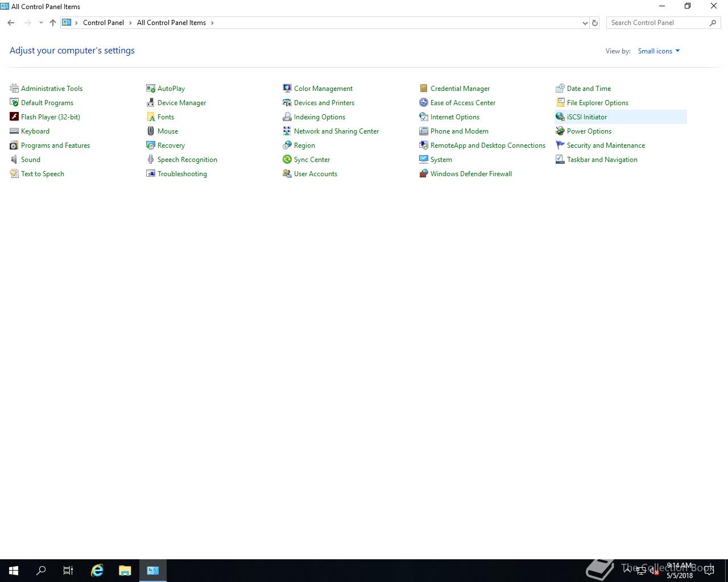Open the taskbar clock and date
Image resolution: width=728 pixels, height=582 pixels.
(680, 571)
